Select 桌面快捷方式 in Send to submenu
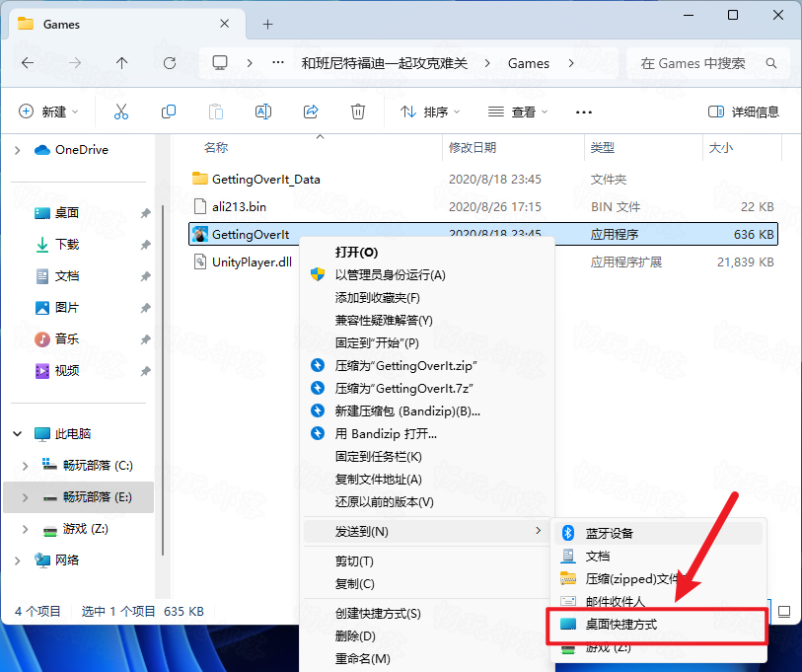Viewport: 802px width, 672px height. pyautogui.click(x=657, y=625)
